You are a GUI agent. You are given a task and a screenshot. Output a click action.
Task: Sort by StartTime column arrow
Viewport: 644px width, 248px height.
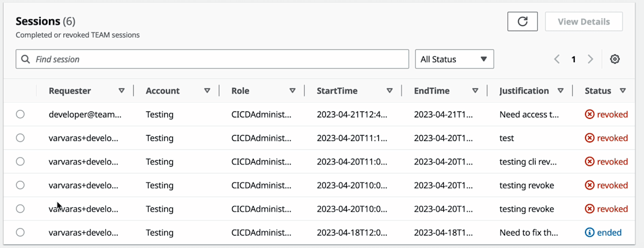pyautogui.click(x=390, y=91)
